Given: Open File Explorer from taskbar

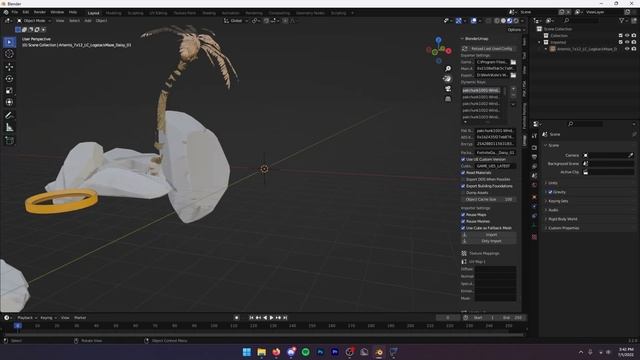Looking at the screenshot, I should pyautogui.click(x=261, y=352).
